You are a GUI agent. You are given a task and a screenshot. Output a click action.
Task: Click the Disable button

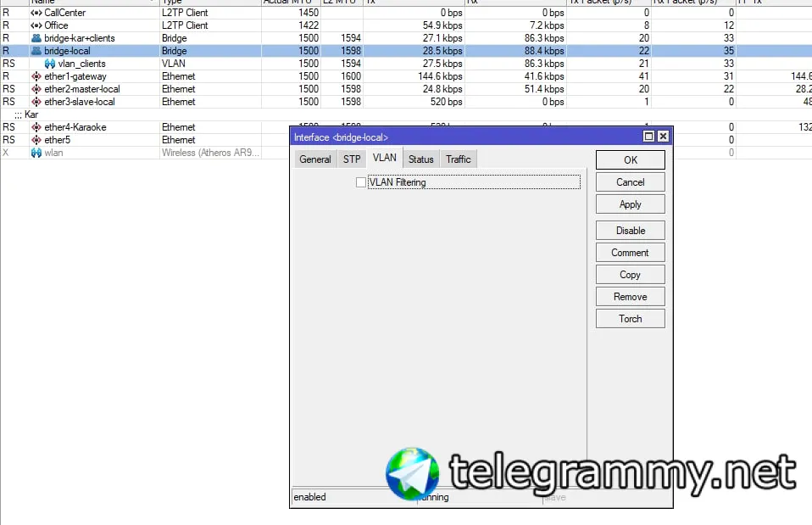631,231
